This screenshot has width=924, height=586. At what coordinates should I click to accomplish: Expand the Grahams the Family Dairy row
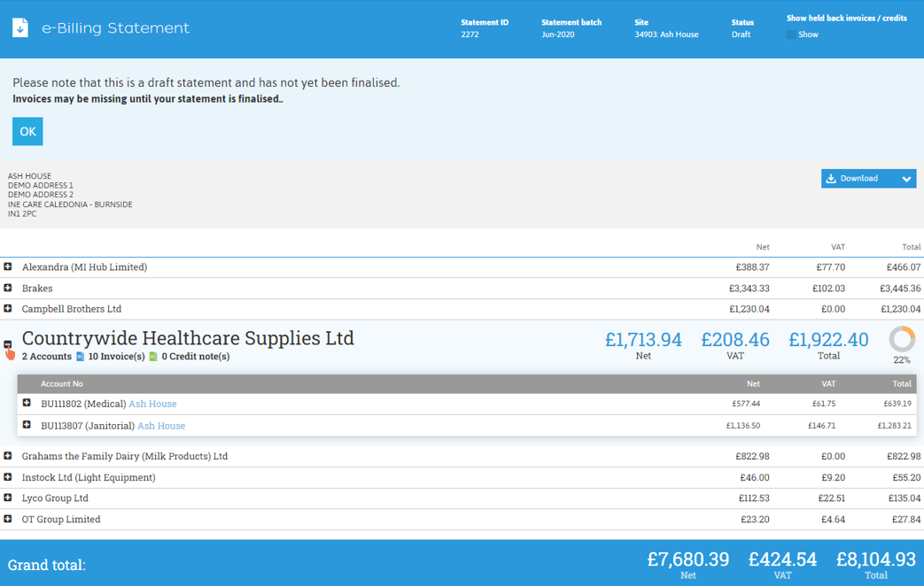pos(8,456)
